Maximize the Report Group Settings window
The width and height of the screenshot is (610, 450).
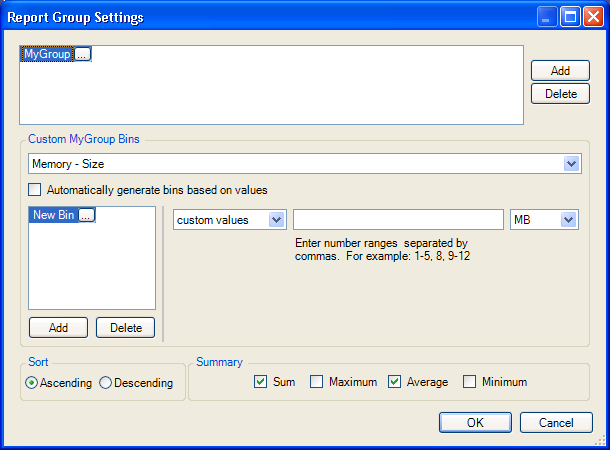570,17
